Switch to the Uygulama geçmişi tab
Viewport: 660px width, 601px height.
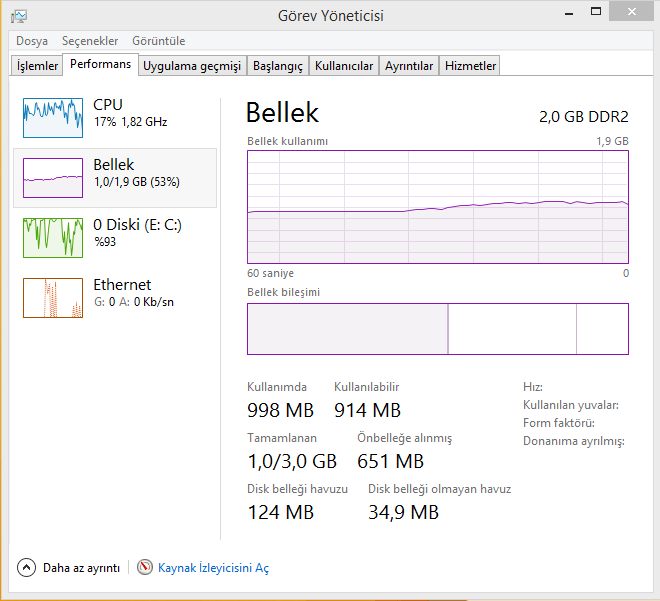click(192, 66)
